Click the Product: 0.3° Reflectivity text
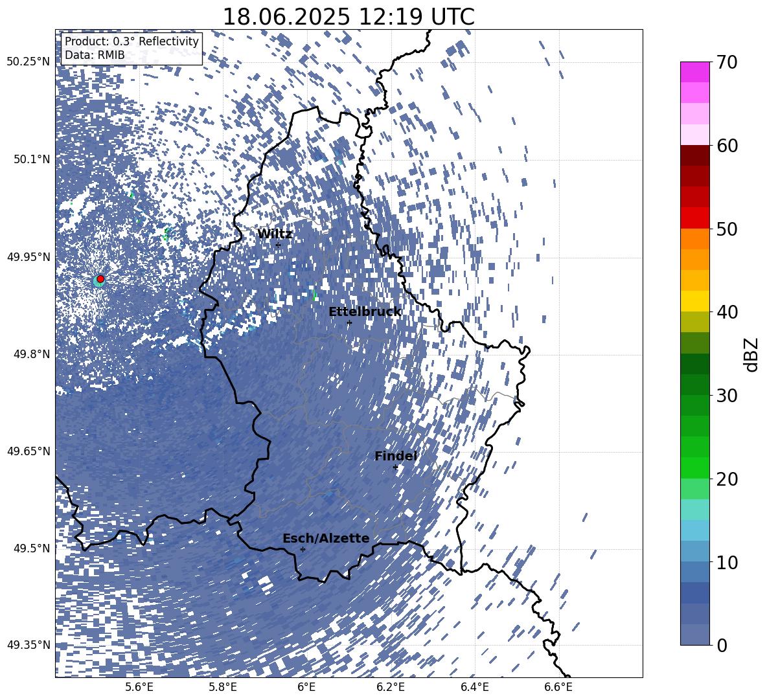The image size is (767, 700). tap(132, 41)
